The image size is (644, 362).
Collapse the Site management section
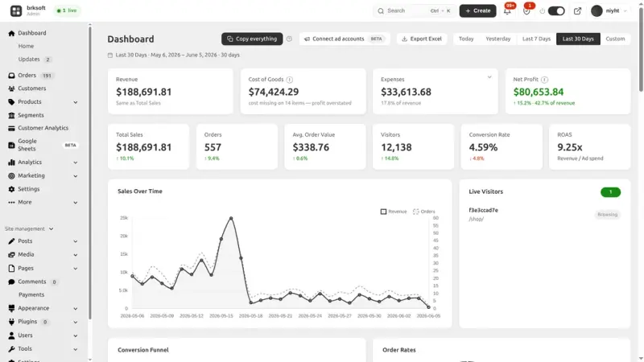29,229
